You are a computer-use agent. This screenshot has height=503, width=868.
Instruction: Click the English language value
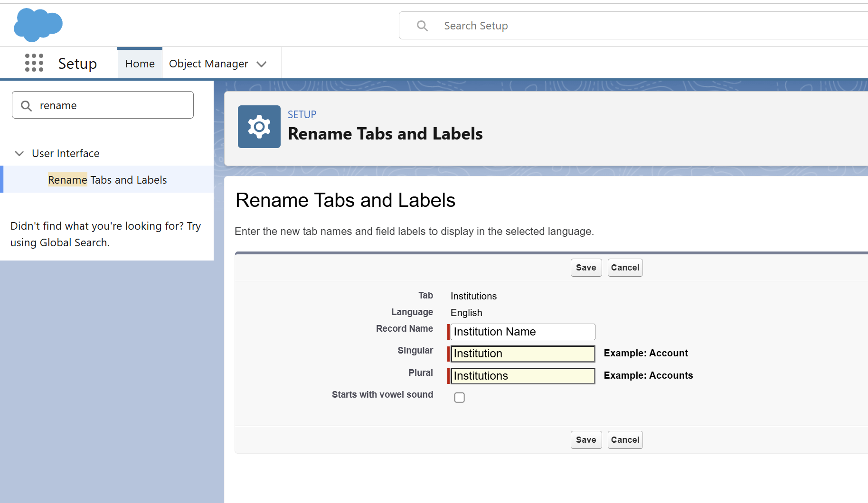point(466,313)
